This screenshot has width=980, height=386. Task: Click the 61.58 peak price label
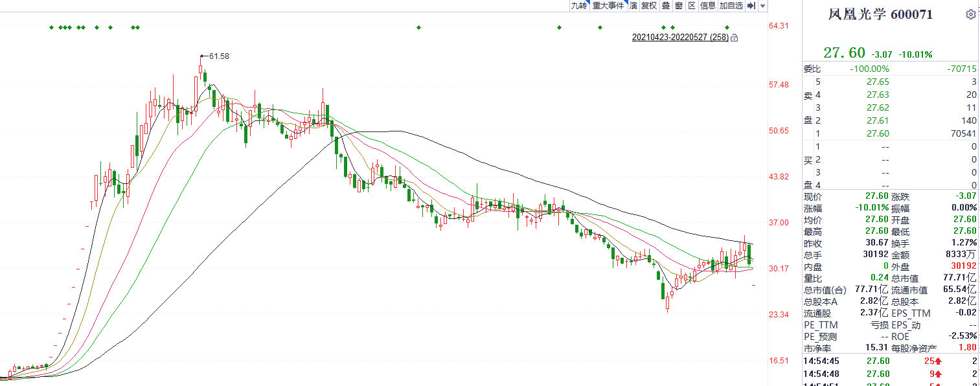219,56
